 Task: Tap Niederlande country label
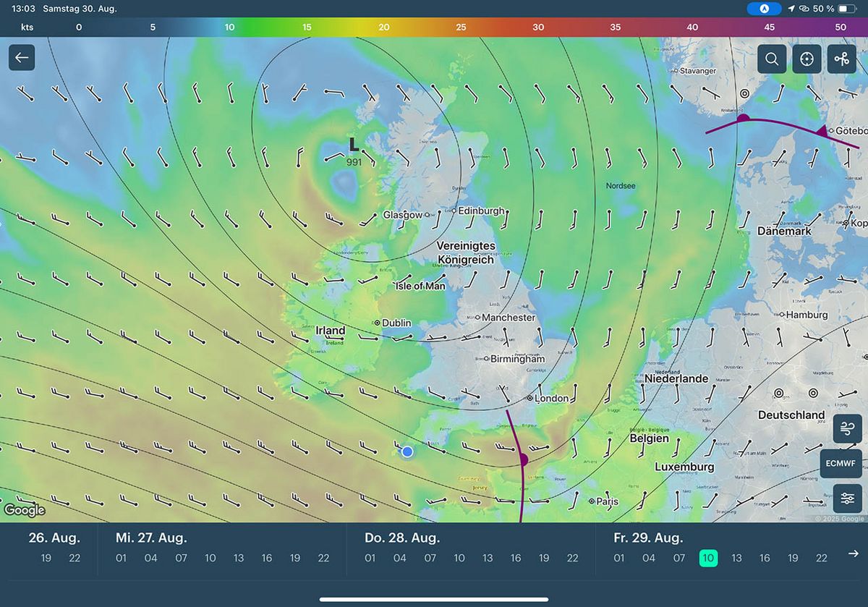(676, 378)
